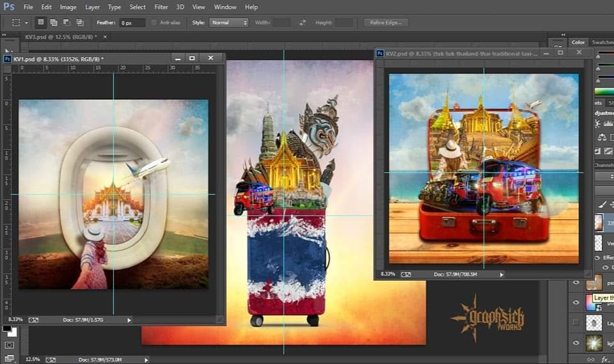The width and height of the screenshot is (614, 364).
Task: Pick the Intersect with selection icon
Action: click(79, 22)
